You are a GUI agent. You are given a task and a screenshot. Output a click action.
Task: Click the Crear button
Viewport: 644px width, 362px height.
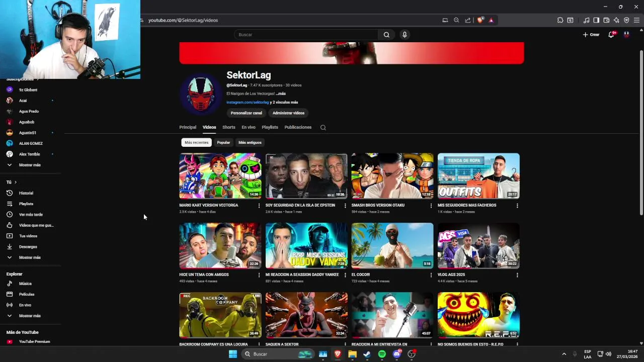591,35
